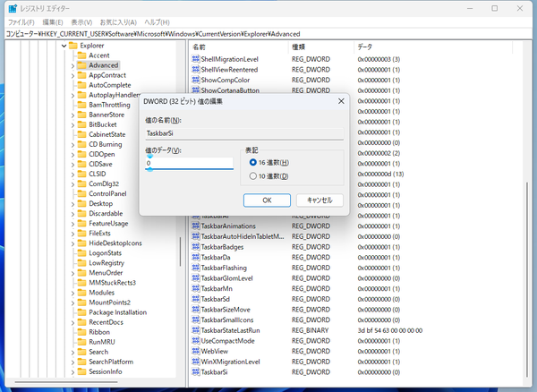
Task: Click the key tree vertical scrollbar thumb
Action: (180, 251)
